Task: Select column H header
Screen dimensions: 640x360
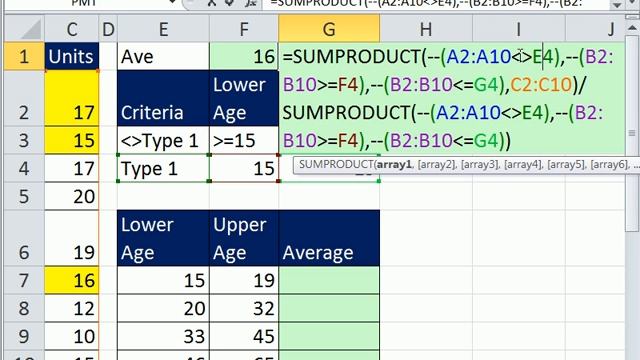Action: (426, 29)
